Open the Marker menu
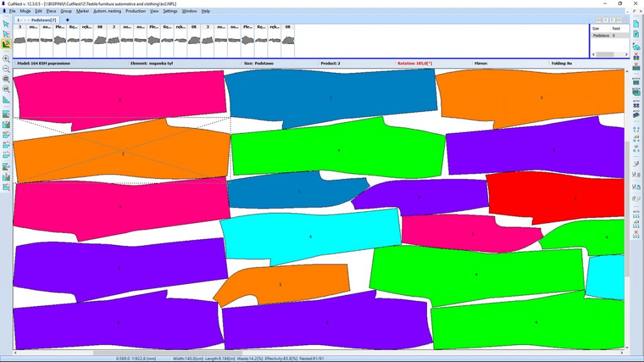 (82, 11)
